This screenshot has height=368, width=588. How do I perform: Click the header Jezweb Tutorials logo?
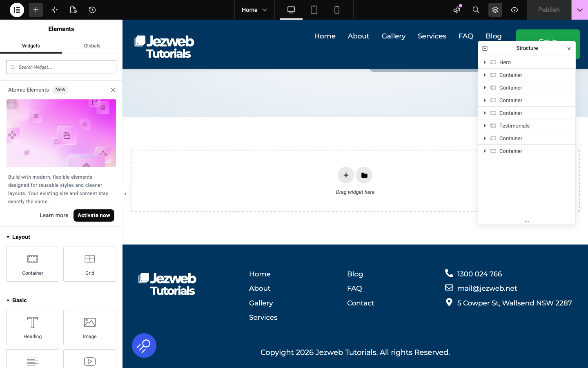pos(164,47)
